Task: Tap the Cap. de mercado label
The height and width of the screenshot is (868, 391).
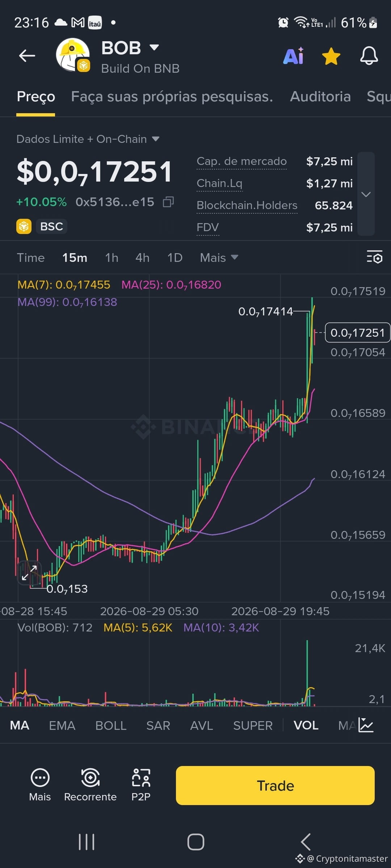Action: pos(241,161)
